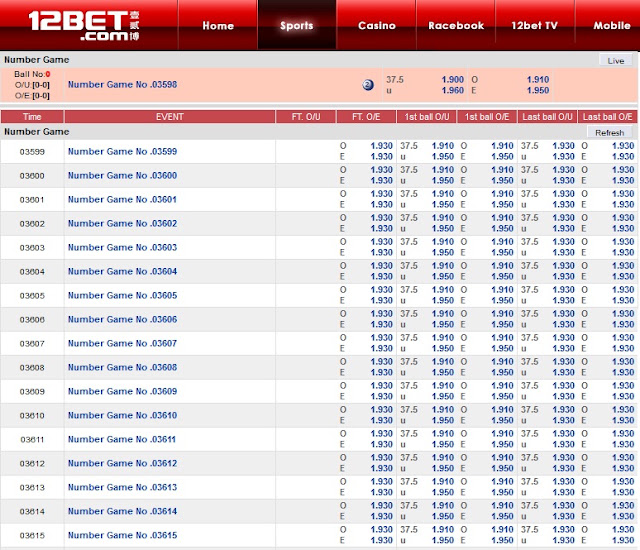
Task: Click the Last ball O/U column header
Action: tap(547, 117)
